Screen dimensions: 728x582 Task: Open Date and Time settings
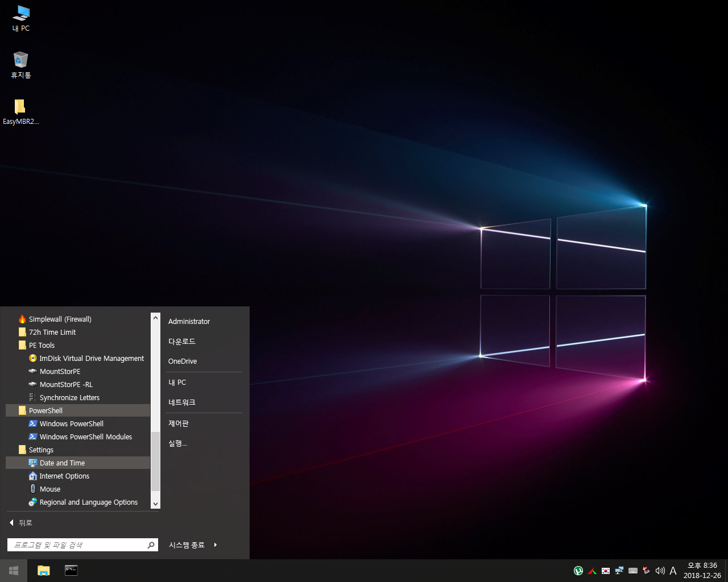click(x=78, y=463)
